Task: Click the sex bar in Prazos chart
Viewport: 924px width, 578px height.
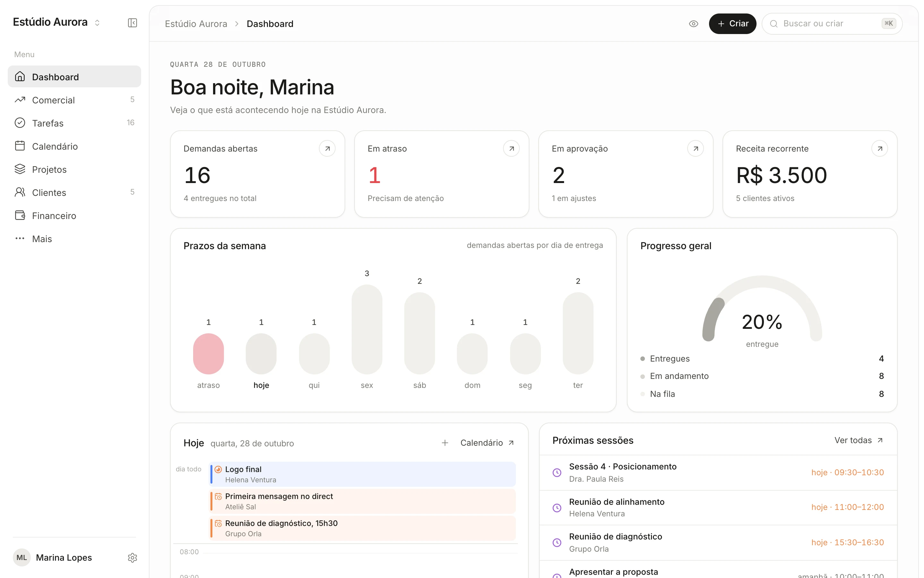Action: tap(367, 329)
